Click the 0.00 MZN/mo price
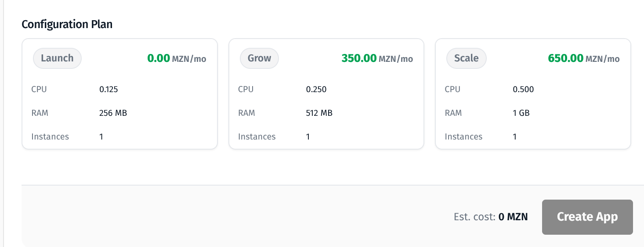This screenshot has width=644, height=247. click(x=177, y=58)
